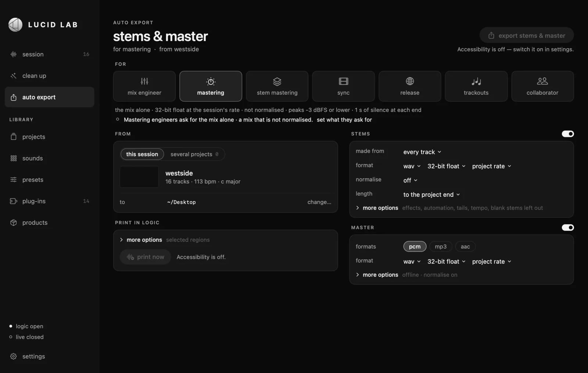Click 'export stems & master' button
The image size is (588, 373).
(527, 36)
